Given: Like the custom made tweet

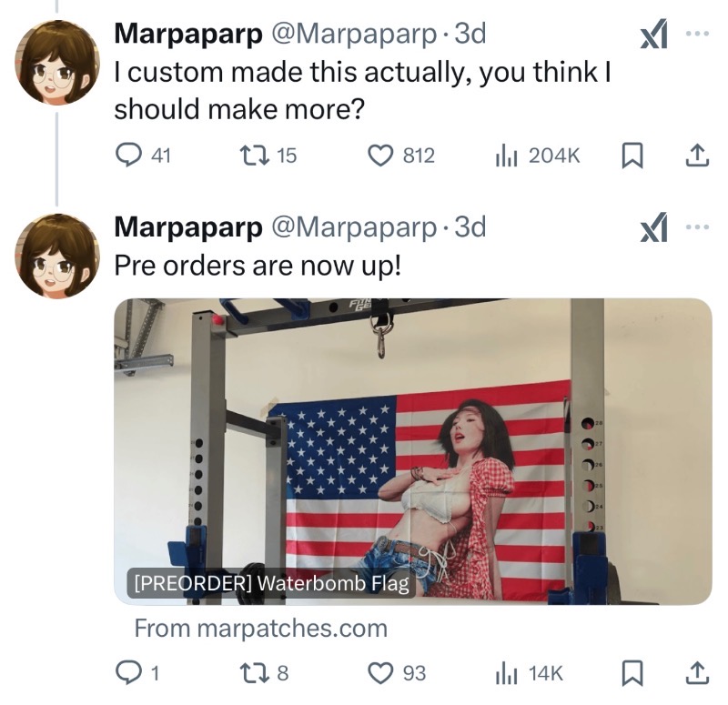Looking at the screenshot, I should click(401, 156).
